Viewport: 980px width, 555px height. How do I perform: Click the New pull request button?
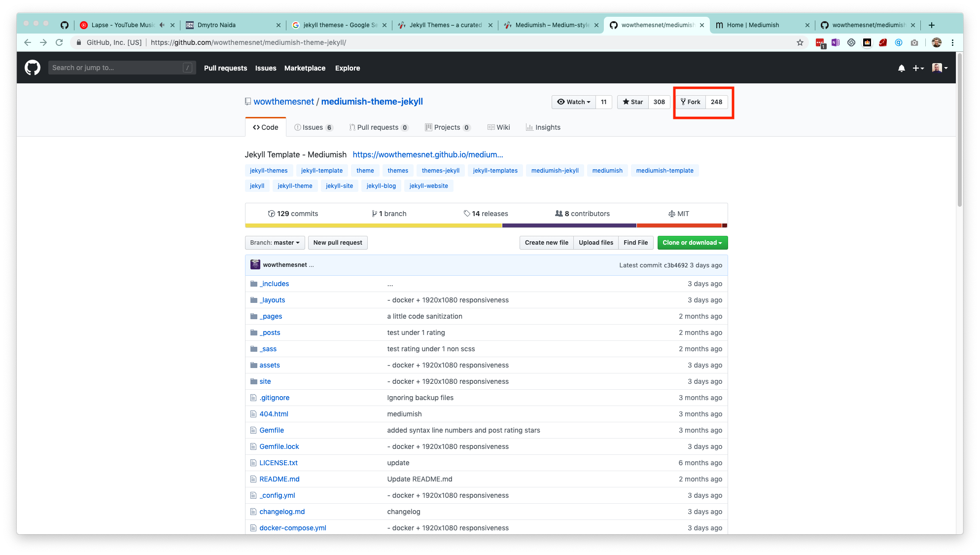click(338, 242)
